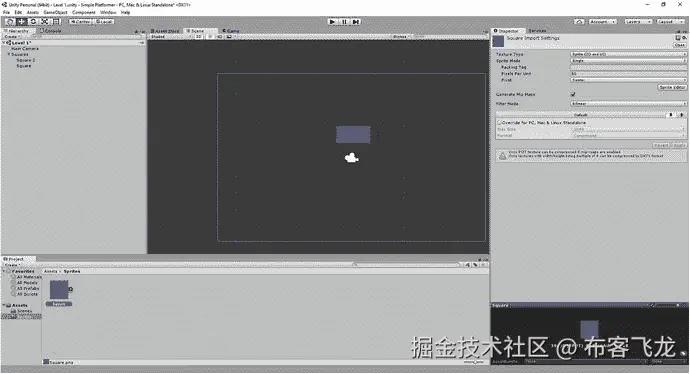Select the Rotate tool in toolbar

(33, 21)
